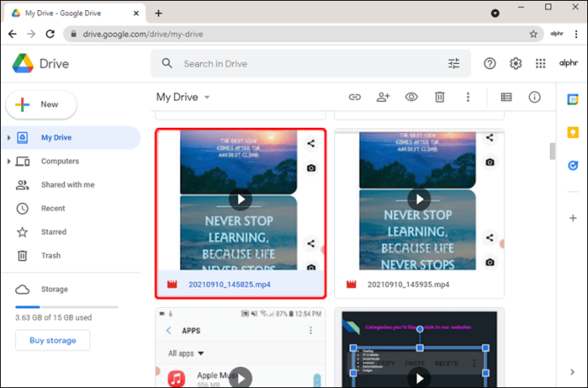Click video file icon for 20210910_145935.mp4
The width and height of the screenshot is (588, 388).
(x=351, y=285)
